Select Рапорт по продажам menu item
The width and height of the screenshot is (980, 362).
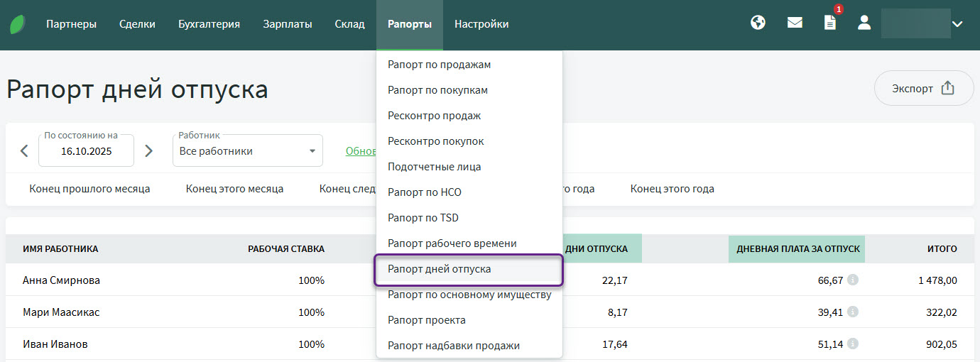439,65
